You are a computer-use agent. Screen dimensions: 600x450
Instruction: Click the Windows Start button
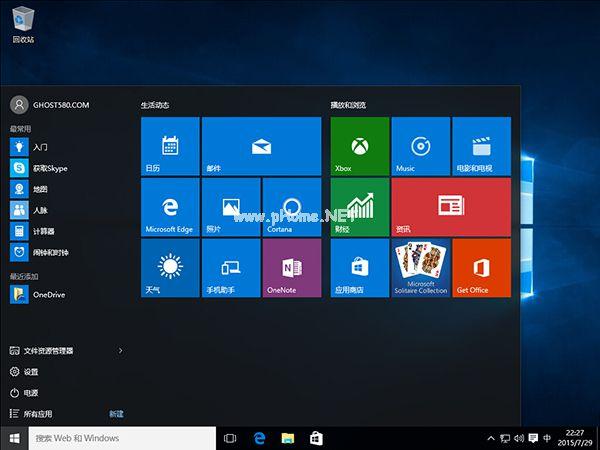[14, 438]
